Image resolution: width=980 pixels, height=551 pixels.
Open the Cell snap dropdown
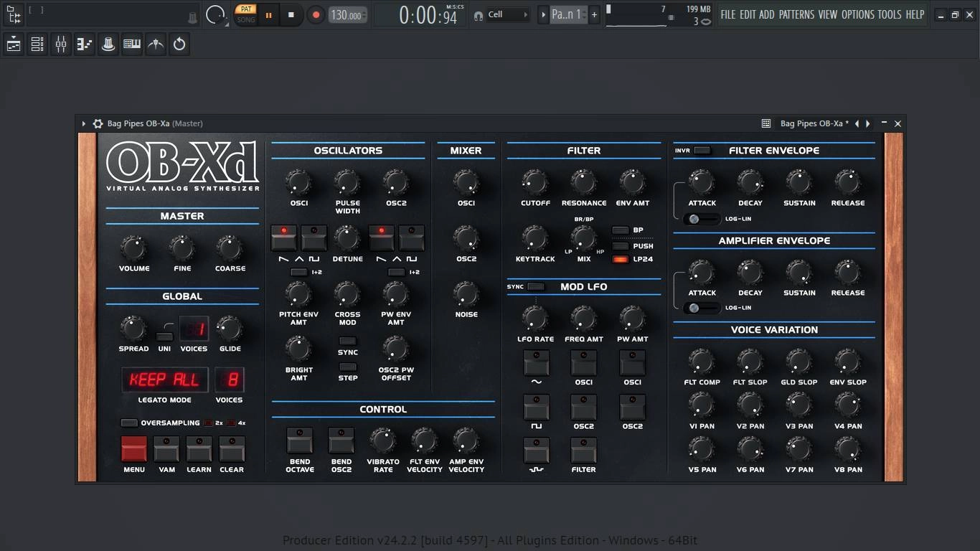pos(508,14)
